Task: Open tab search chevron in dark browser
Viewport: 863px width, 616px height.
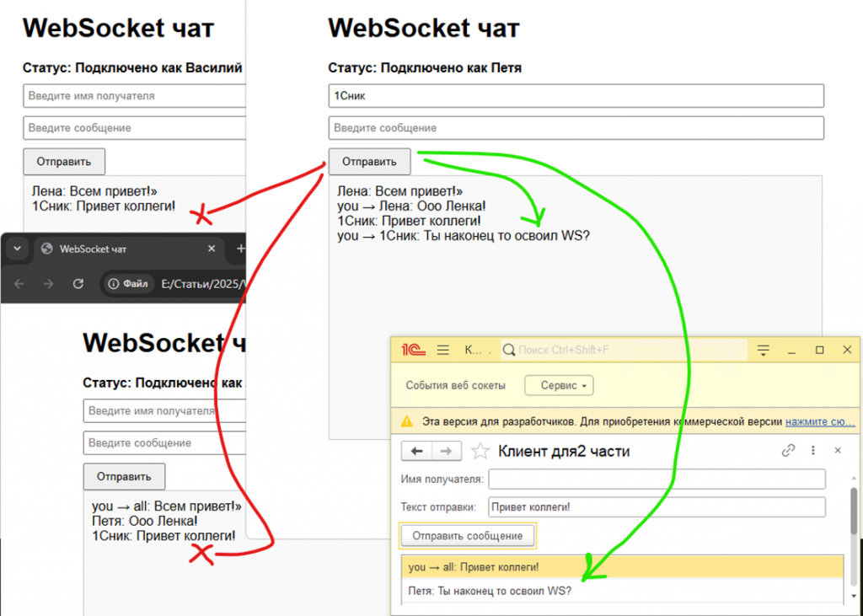Action: [17, 249]
